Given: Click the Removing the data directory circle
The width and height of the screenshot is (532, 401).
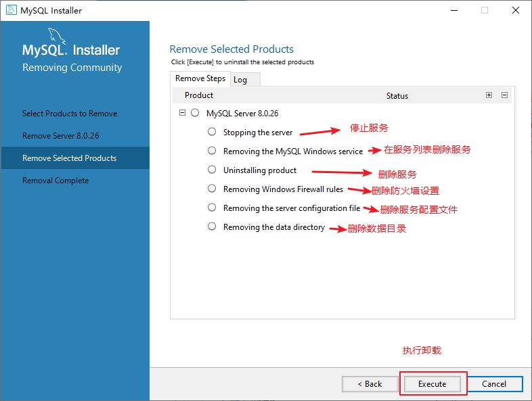Looking at the screenshot, I should [x=212, y=227].
